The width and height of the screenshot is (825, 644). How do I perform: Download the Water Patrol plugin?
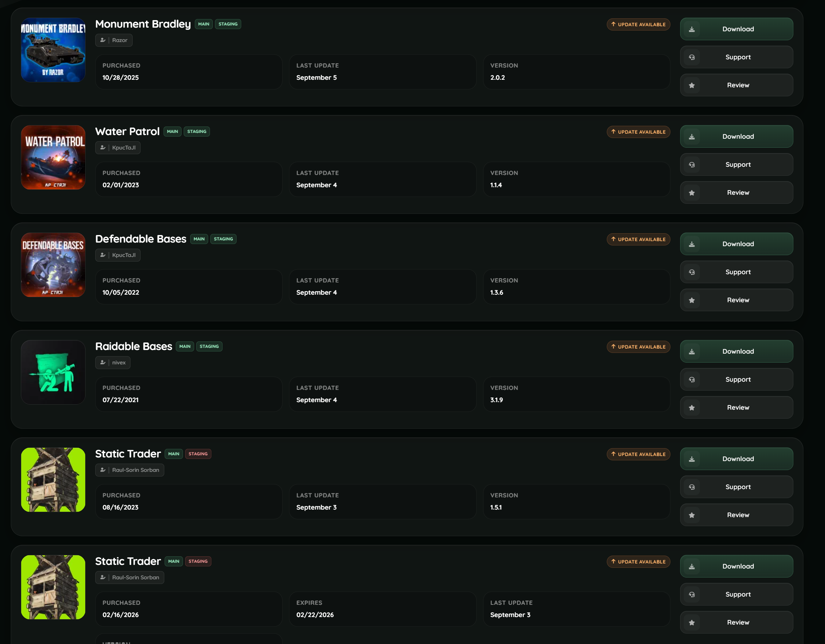736,136
